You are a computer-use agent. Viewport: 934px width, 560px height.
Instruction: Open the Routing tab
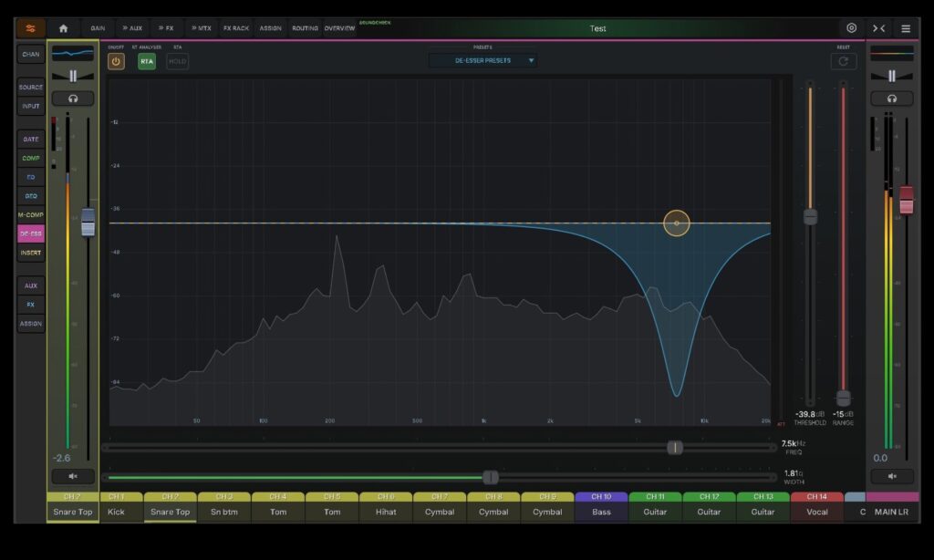pos(305,28)
